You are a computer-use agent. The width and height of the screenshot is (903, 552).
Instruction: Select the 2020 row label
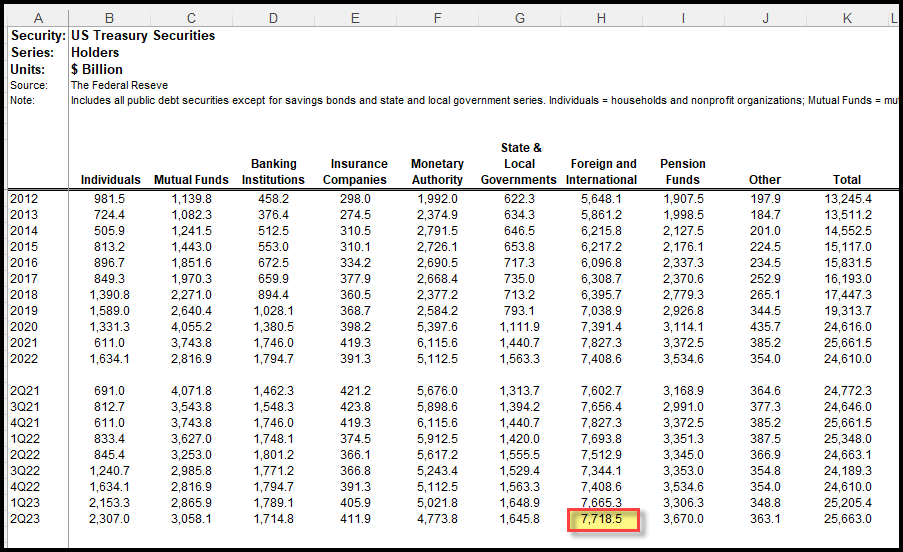pyautogui.click(x=24, y=327)
